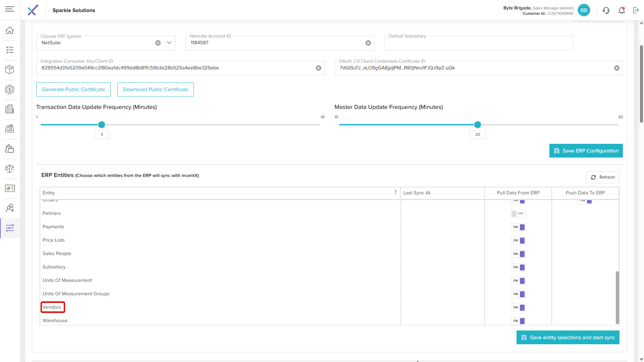The image size is (644, 362).
Task: Click the checklist tasks sidebar icon
Action: click(10, 50)
